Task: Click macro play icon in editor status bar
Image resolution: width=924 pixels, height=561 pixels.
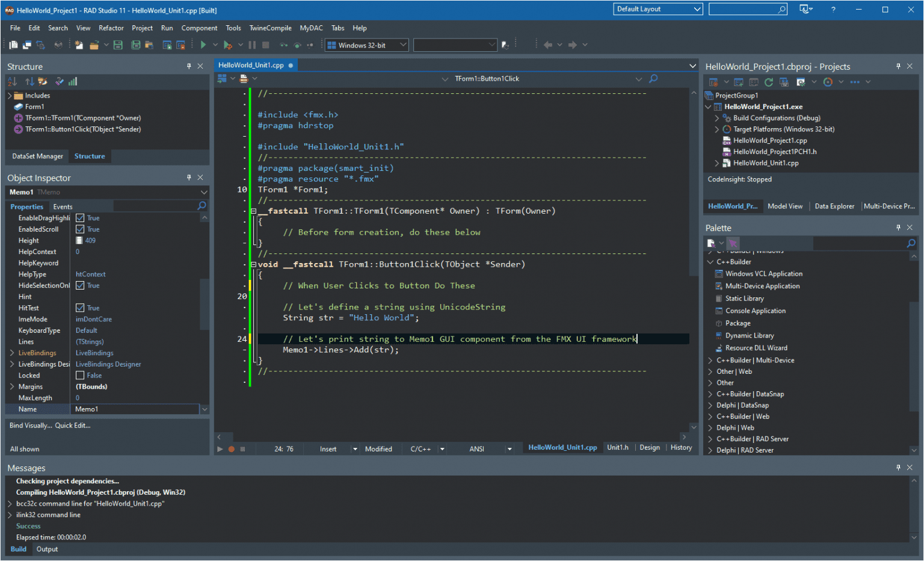Action: (x=220, y=449)
